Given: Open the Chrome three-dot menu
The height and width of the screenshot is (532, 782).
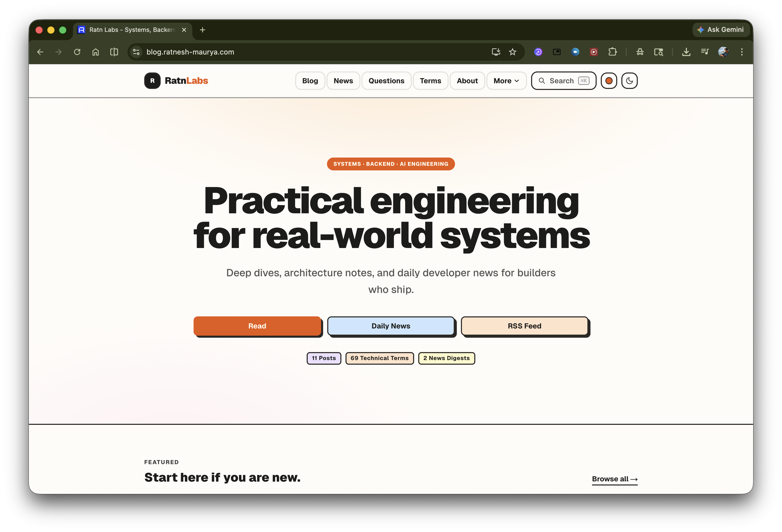Looking at the screenshot, I should pos(742,52).
